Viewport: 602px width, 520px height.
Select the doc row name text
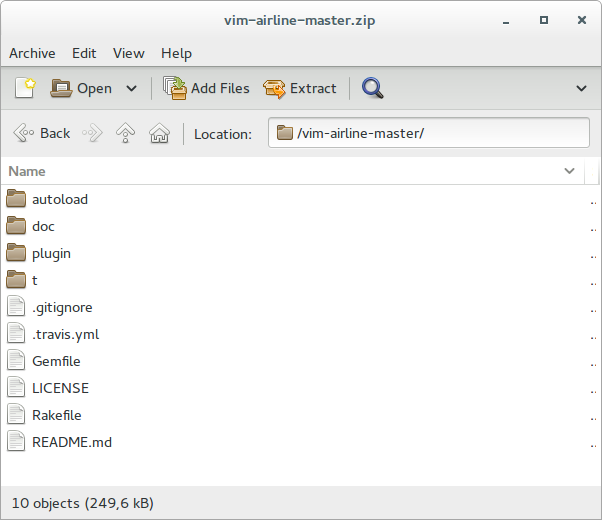(x=43, y=226)
